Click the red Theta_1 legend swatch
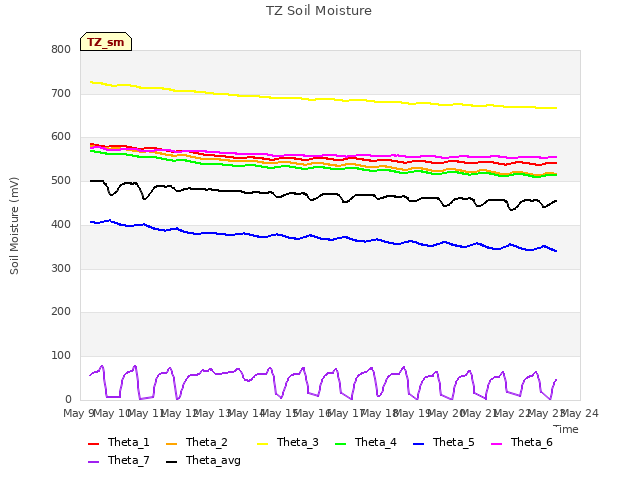The height and width of the screenshot is (480, 640). pyautogui.click(x=93, y=444)
